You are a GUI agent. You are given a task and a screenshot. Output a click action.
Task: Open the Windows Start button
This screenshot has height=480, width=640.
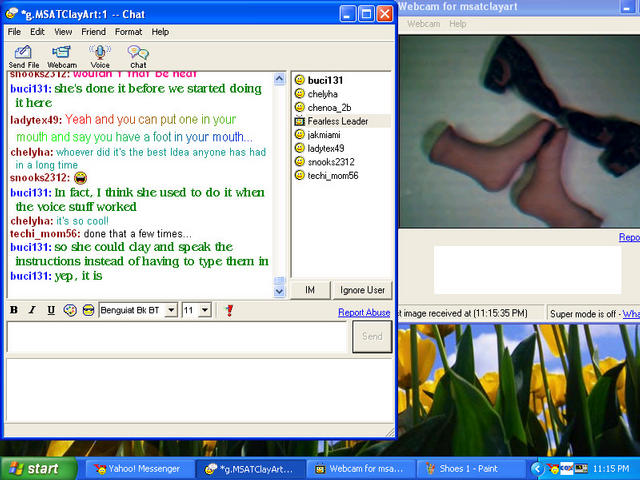pyautogui.click(x=38, y=469)
